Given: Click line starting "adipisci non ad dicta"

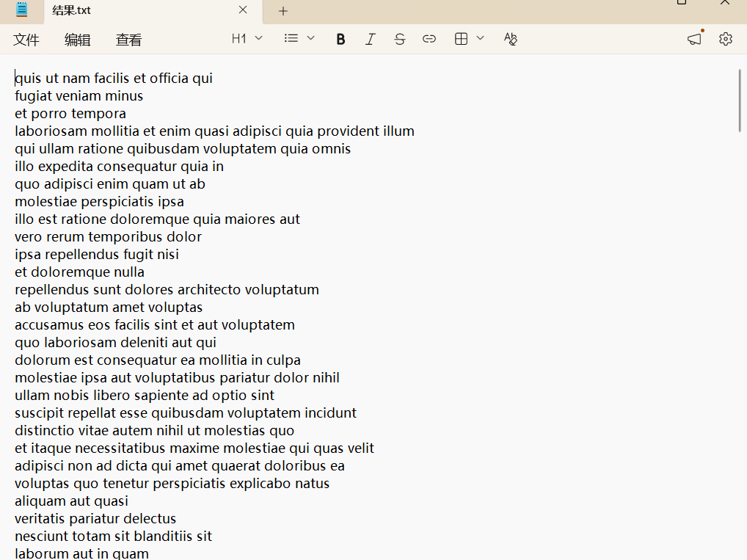Looking at the screenshot, I should click(x=180, y=466).
